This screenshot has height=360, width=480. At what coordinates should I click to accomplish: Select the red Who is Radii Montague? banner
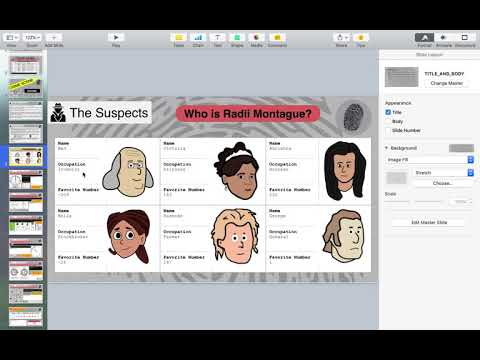(x=248, y=114)
